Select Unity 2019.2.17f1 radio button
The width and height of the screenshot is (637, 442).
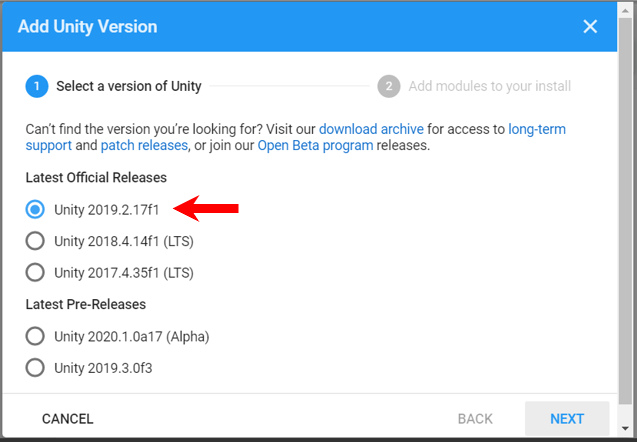[x=36, y=209]
